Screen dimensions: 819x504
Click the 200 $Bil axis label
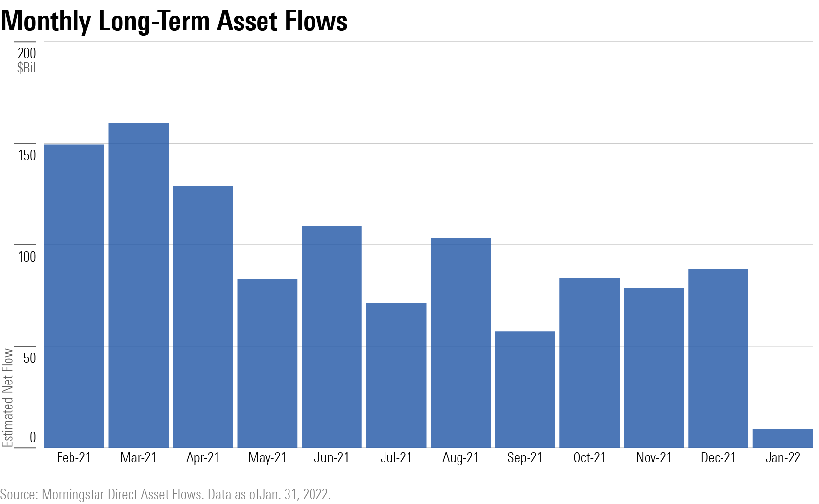26,60
